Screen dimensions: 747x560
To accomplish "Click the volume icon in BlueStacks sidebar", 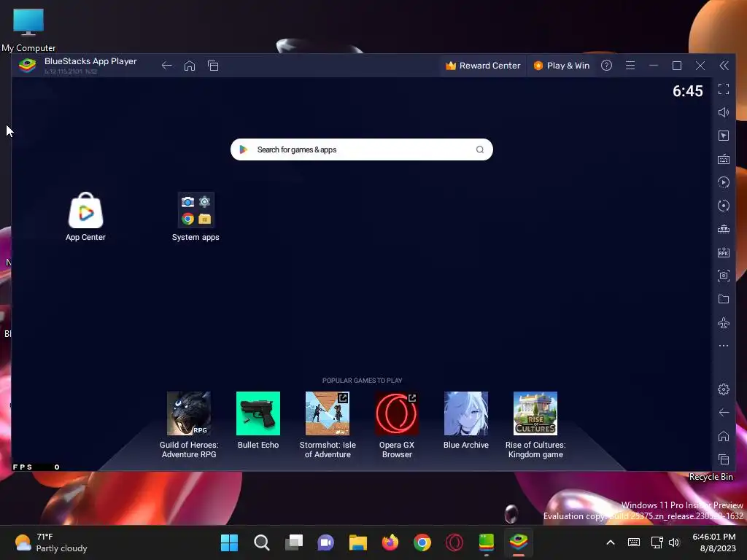I will point(724,112).
